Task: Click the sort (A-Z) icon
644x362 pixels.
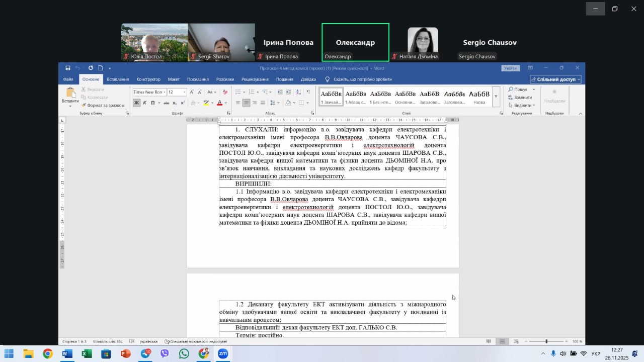Action: (x=299, y=92)
